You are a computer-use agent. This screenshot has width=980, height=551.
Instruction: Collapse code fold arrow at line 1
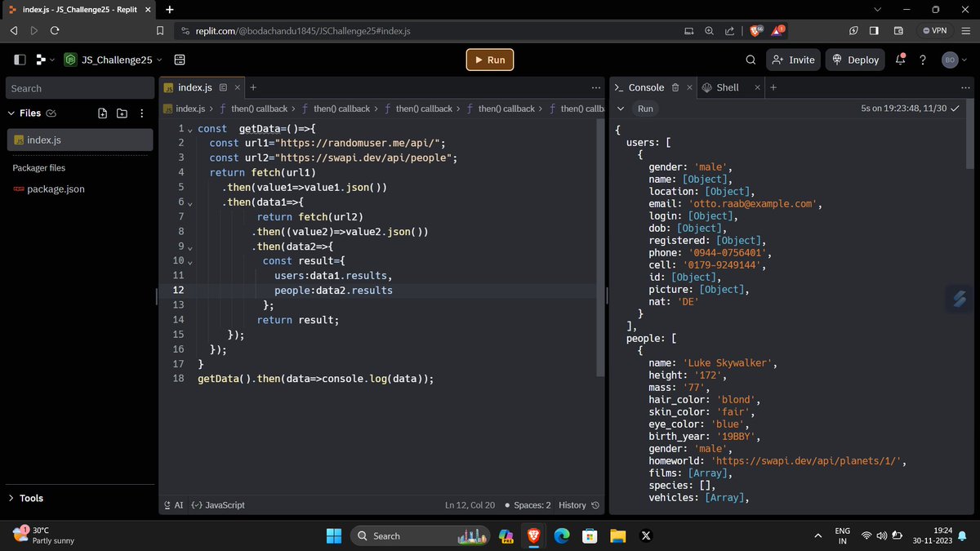(189, 129)
